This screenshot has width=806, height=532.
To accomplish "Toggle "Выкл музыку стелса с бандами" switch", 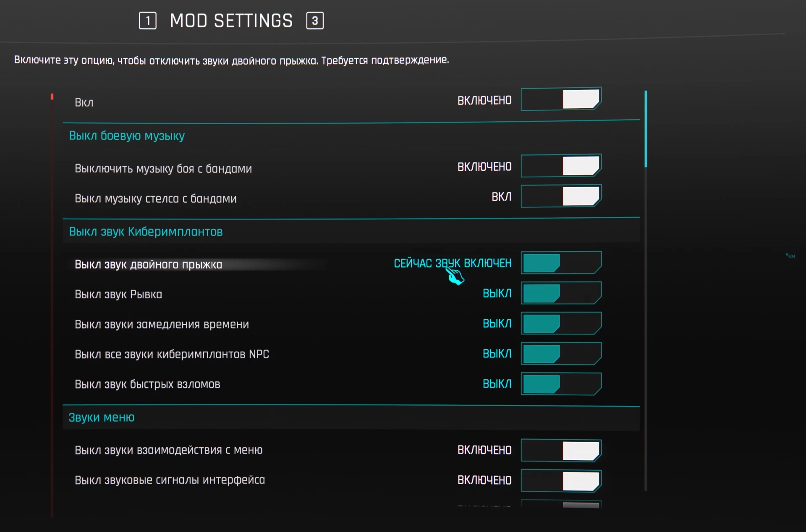I will click(561, 196).
